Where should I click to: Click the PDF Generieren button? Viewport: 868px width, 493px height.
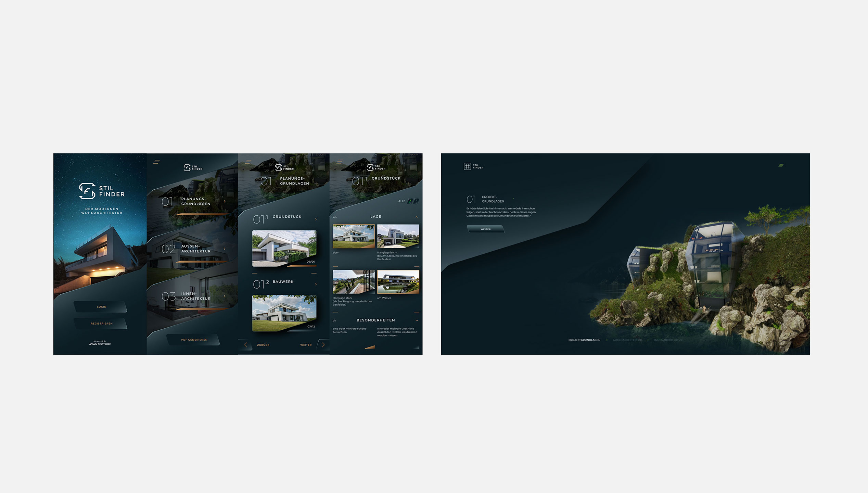(x=193, y=340)
